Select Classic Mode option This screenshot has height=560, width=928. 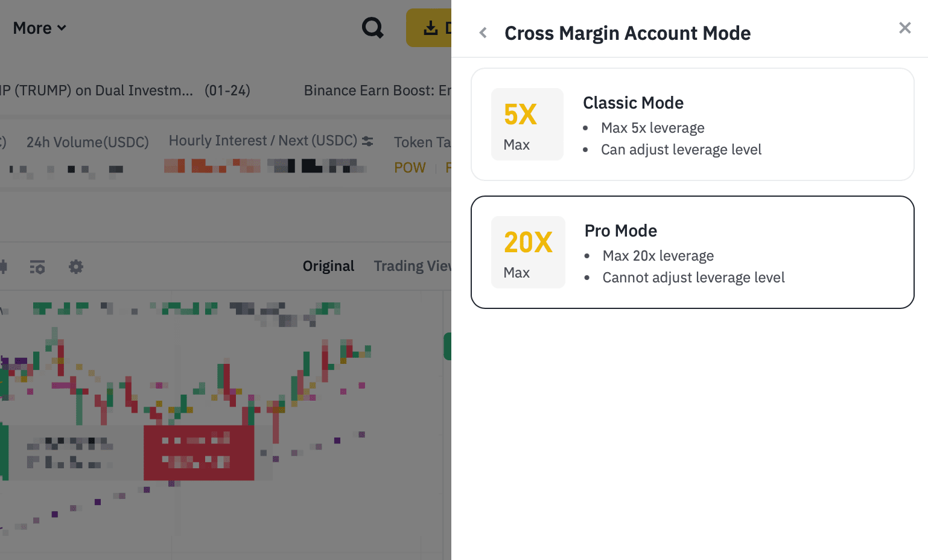coord(692,124)
